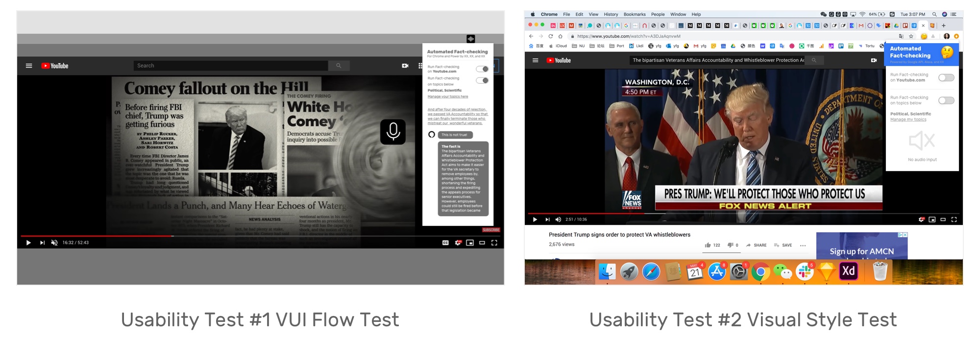980x340 pixels.
Task: Skip to the next video in the left player
Action: click(x=42, y=243)
